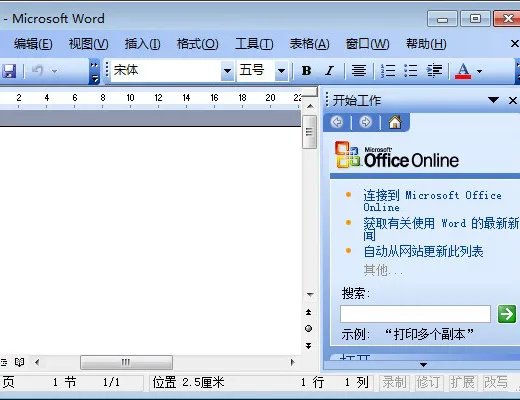
Task: Open the font color dropdown arrow
Action: click(x=479, y=71)
